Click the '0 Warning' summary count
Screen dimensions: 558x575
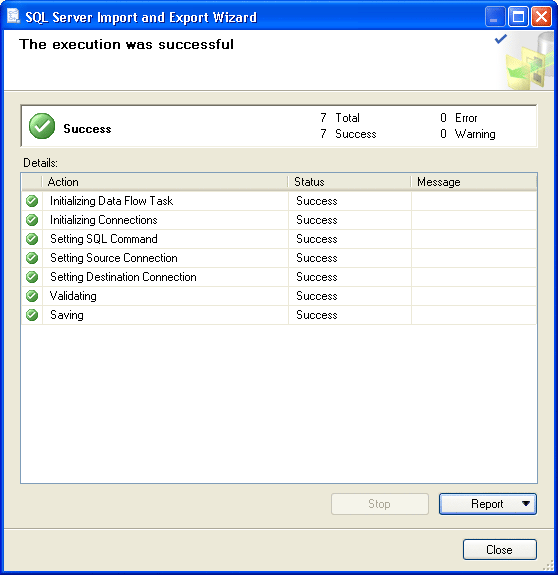click(x=468, y=134)
